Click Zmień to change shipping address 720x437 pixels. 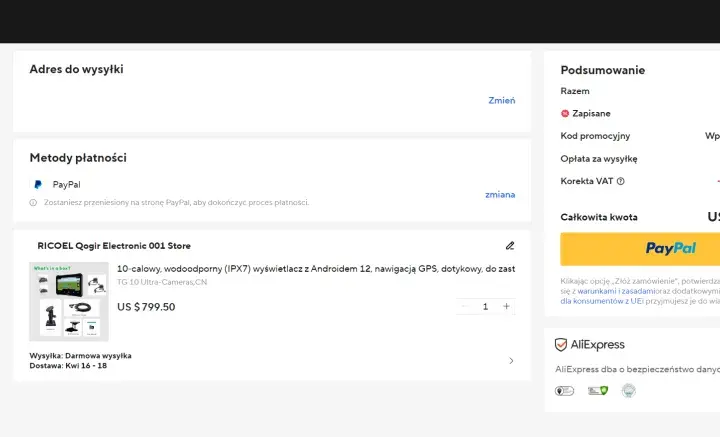click(501, 101)
